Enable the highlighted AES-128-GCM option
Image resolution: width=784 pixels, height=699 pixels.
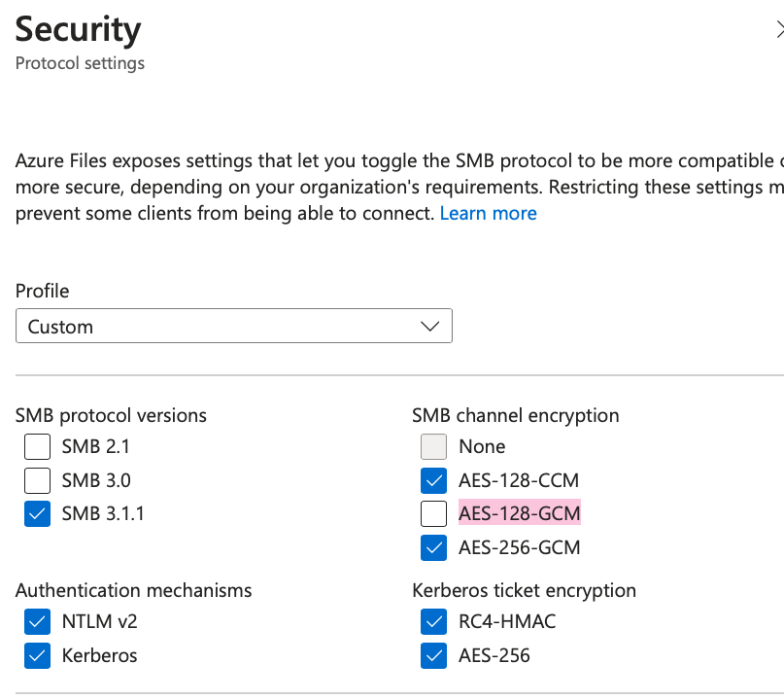coord(433,513)
